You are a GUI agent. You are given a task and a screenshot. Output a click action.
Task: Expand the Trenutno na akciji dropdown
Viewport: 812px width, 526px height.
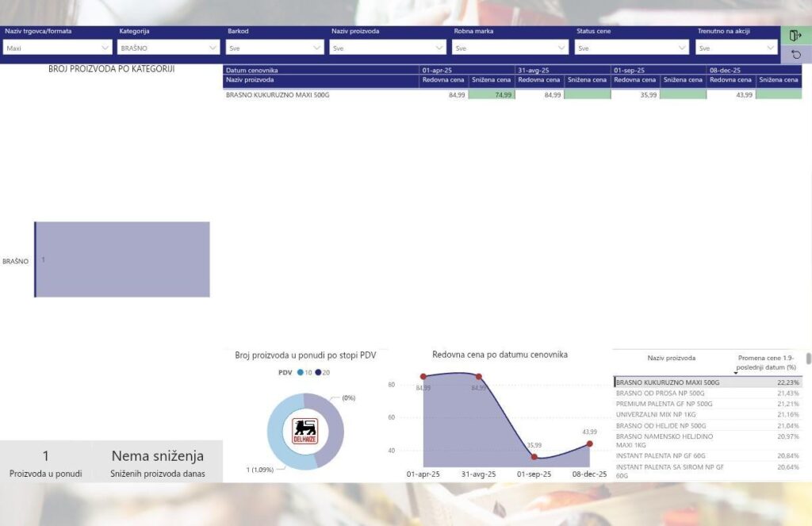point(736,48)
